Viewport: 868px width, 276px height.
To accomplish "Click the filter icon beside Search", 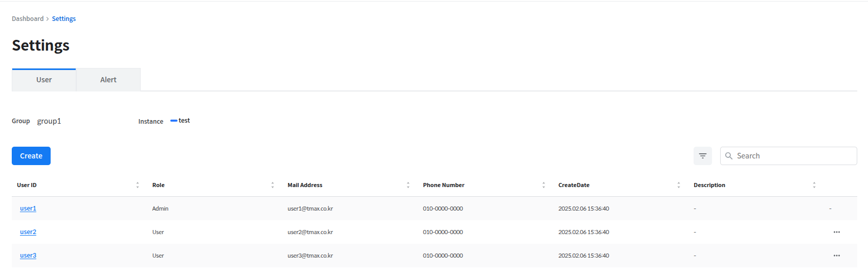I will coord(702,156).
